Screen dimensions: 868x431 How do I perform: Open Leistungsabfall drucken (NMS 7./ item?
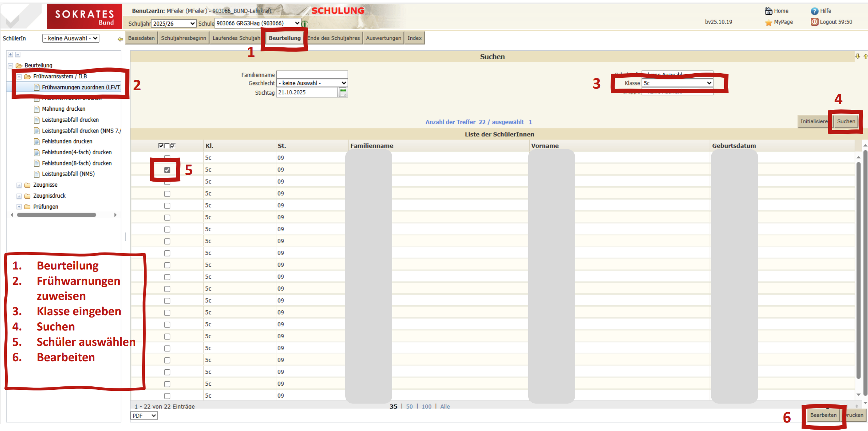(x=81, y=131)
